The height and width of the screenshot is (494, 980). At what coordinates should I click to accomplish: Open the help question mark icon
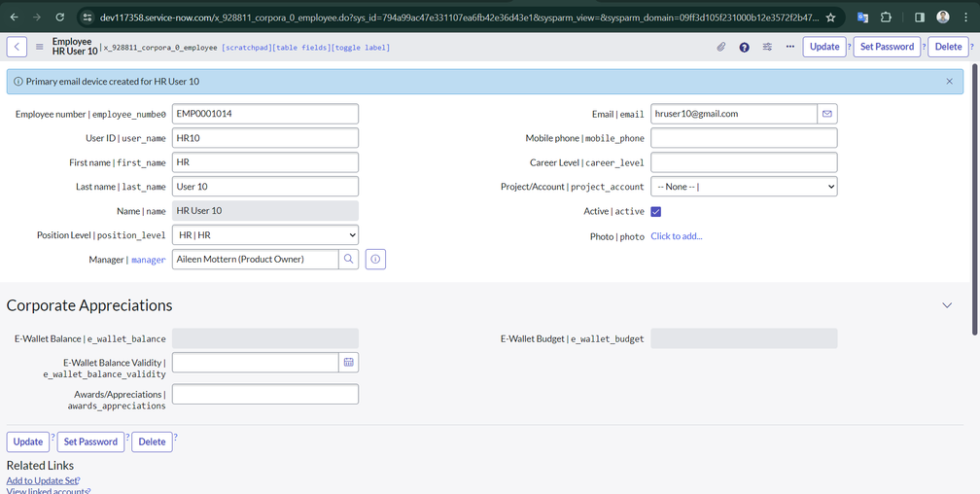[x=745, y=47]
